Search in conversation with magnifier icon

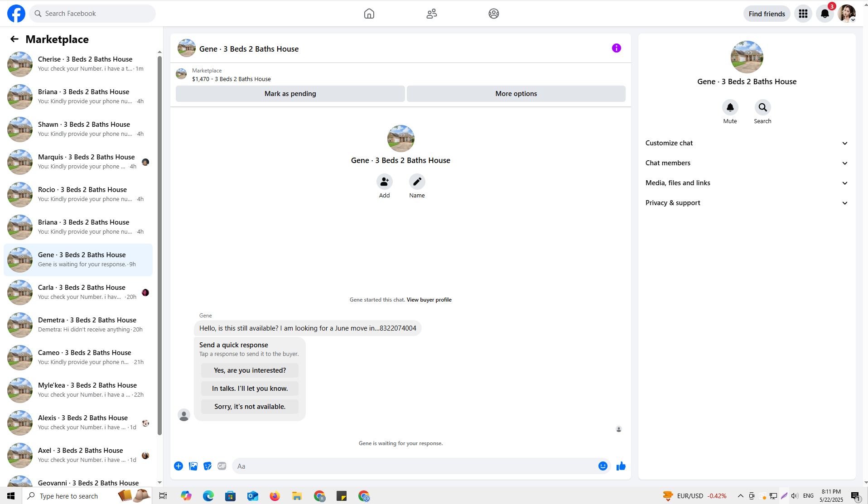[x=763, y=107]
